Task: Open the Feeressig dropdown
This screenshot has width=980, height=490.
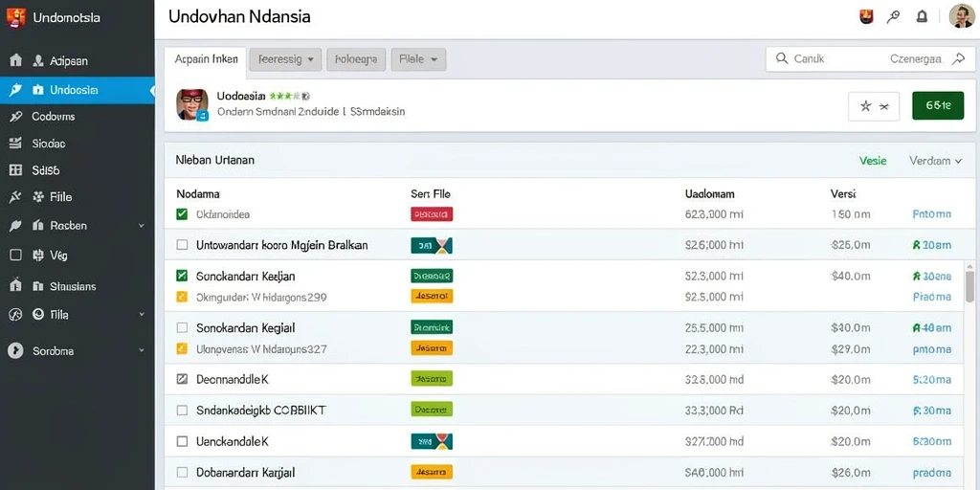Action: tap(285, 59)
